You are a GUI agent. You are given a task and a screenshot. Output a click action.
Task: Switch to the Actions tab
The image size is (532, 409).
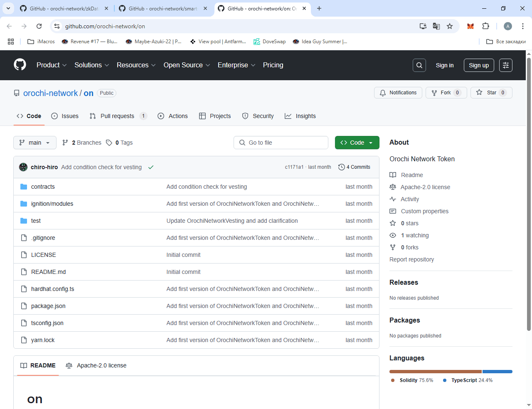[172, 116]
